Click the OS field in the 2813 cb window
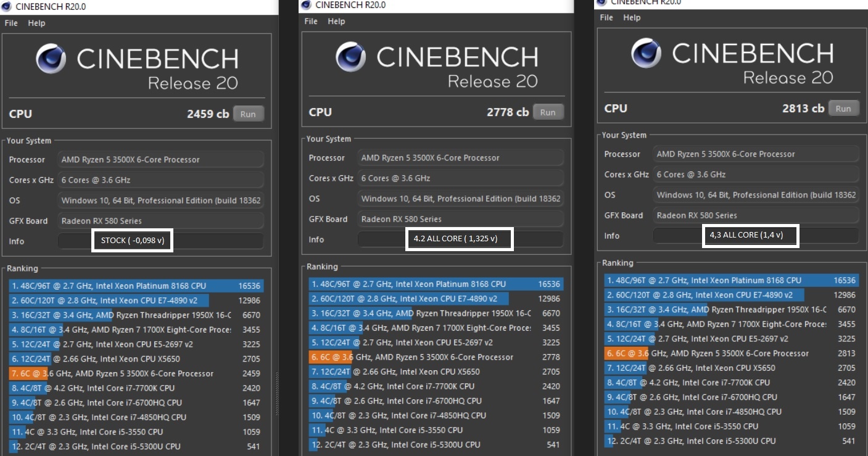The image size is (868, 456). (756, 194)
